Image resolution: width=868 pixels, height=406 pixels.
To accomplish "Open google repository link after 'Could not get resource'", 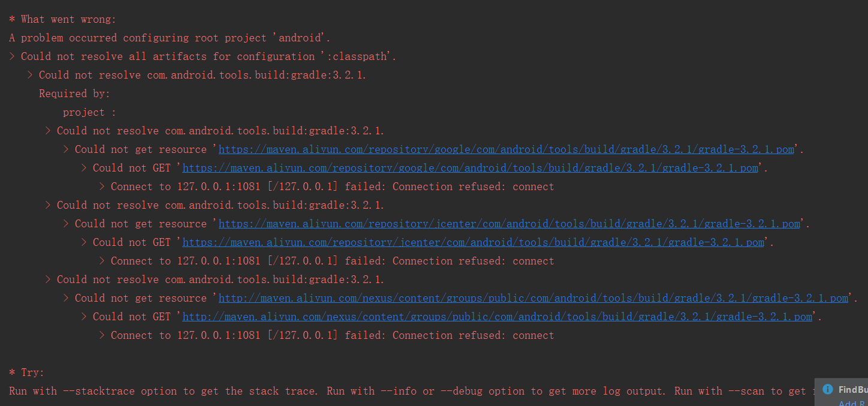I will point(506,149).
